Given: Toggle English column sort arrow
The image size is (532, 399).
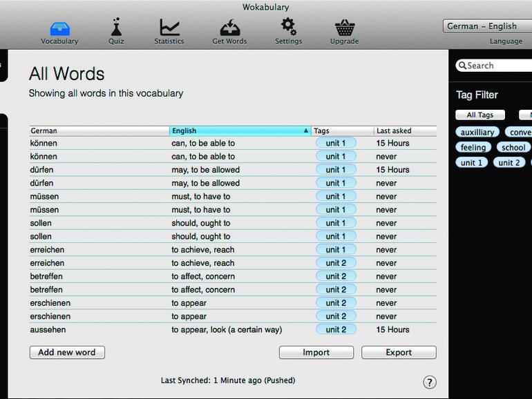Looking at the screenshot, I should 305,130.
